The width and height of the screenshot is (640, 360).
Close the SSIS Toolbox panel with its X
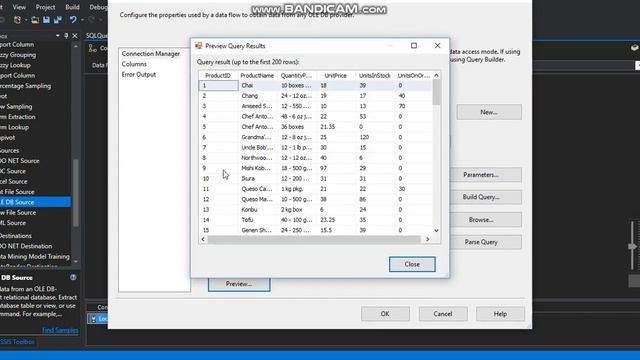click(x=75, y=36)
